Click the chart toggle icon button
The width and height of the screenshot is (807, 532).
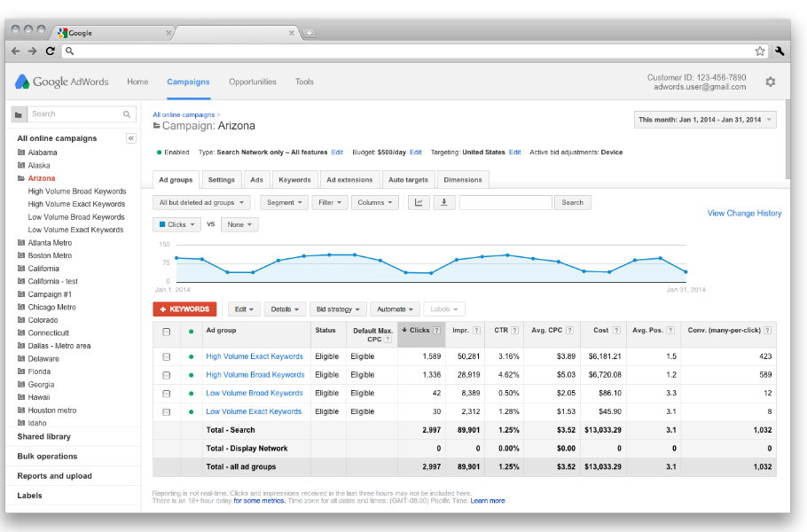pyautogui.click(x=419, y=202)
